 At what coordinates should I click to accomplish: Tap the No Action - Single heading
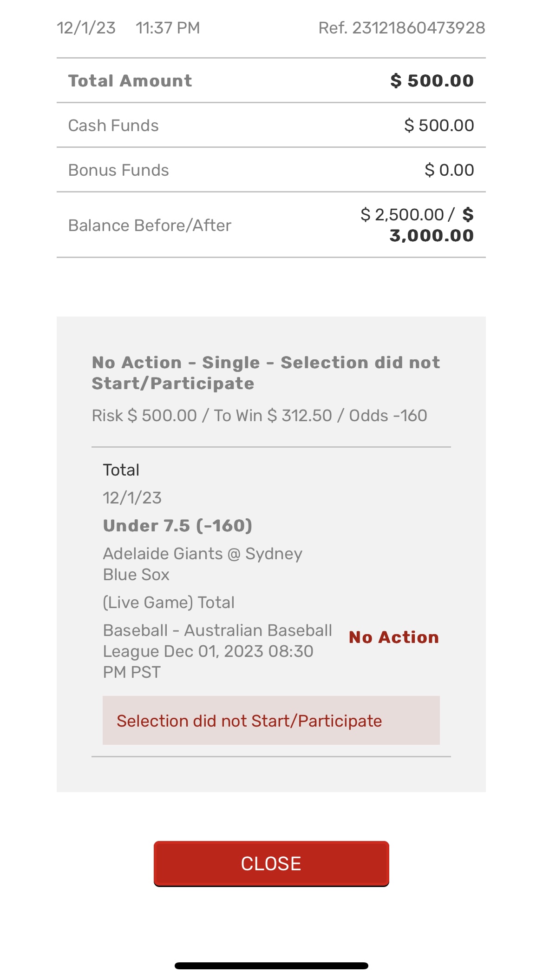point(266,373)
